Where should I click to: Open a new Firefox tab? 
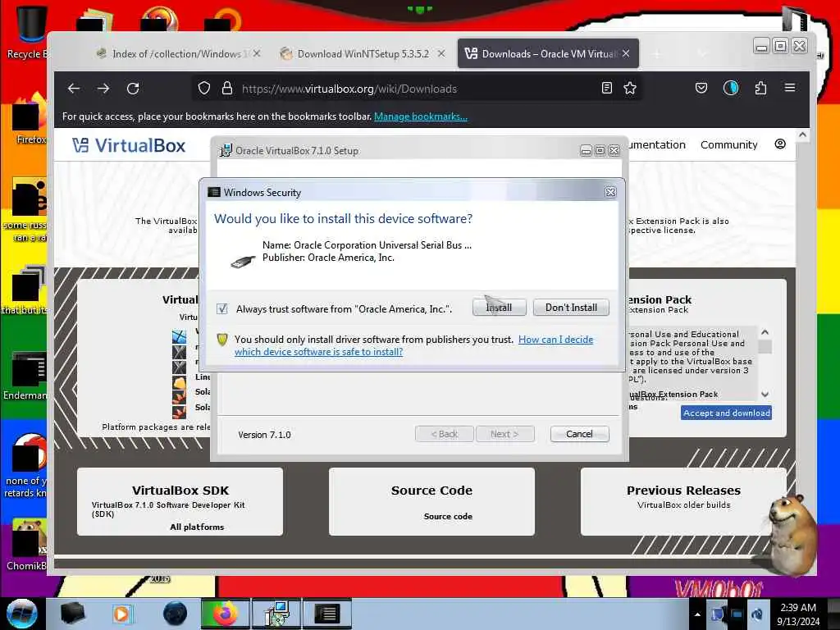pos(657,53)
